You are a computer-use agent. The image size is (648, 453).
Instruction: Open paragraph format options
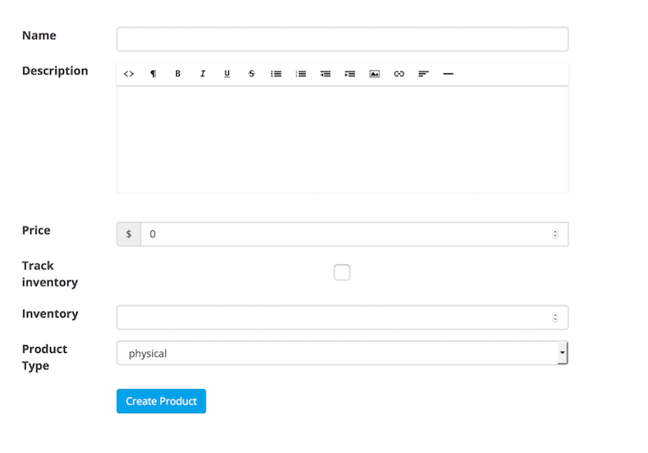(153, 74)
